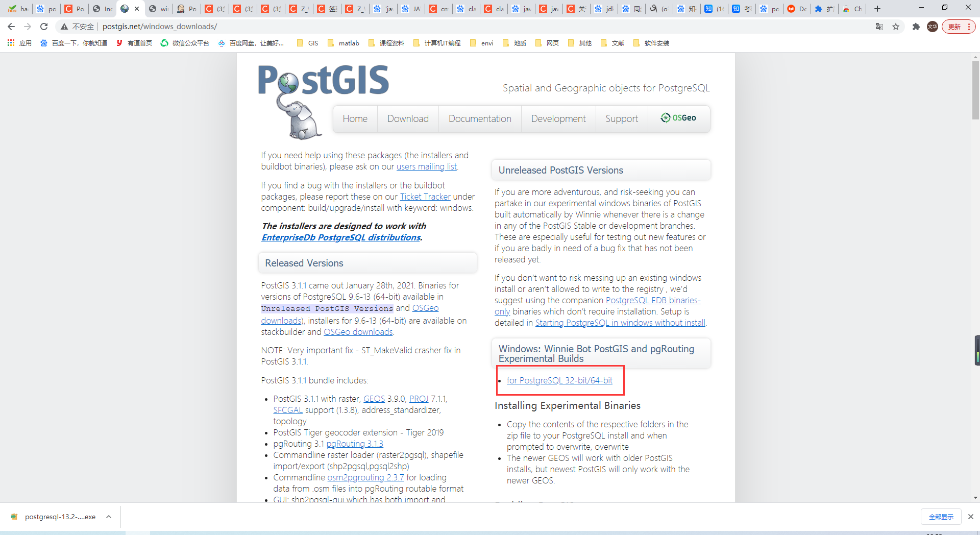
Task: Open a new browser tab
Action: tap(877, 9)
